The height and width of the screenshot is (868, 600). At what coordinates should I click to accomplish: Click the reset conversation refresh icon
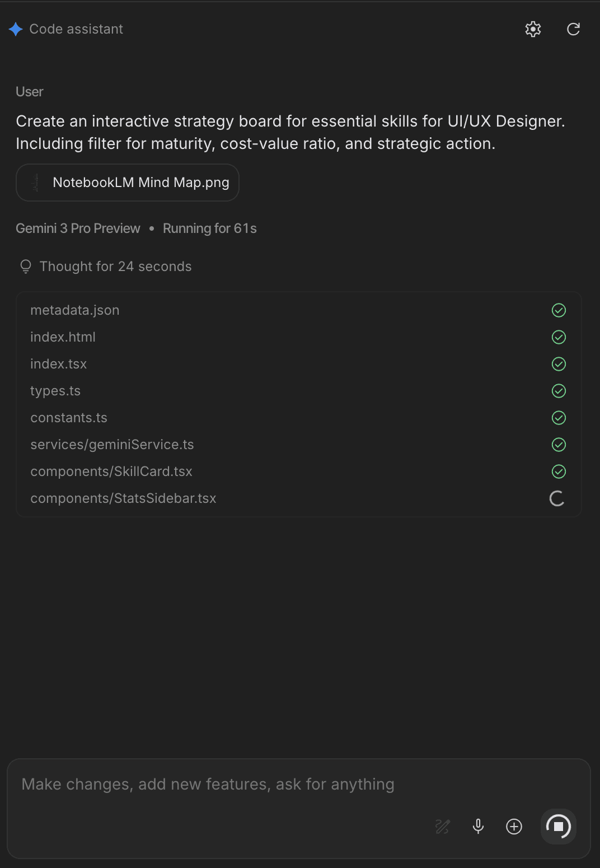[x=573, y=29]
